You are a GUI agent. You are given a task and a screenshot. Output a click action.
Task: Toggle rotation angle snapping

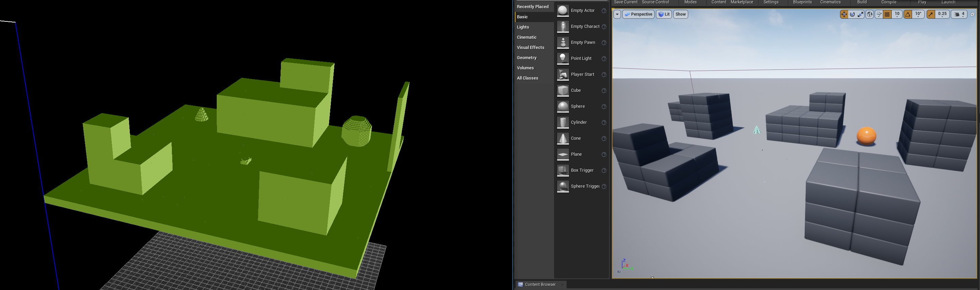(908, 15)
